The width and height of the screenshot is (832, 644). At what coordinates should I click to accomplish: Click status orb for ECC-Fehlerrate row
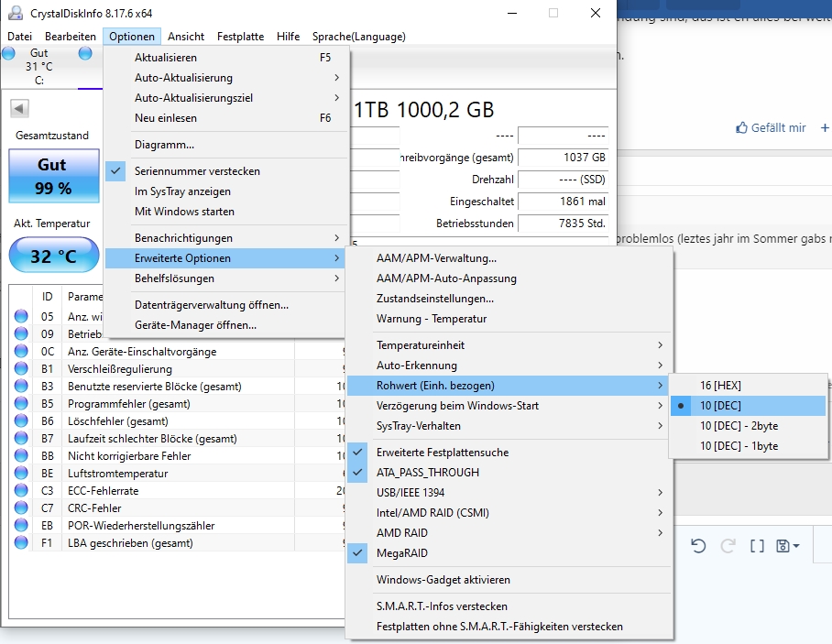click(21, 491)
